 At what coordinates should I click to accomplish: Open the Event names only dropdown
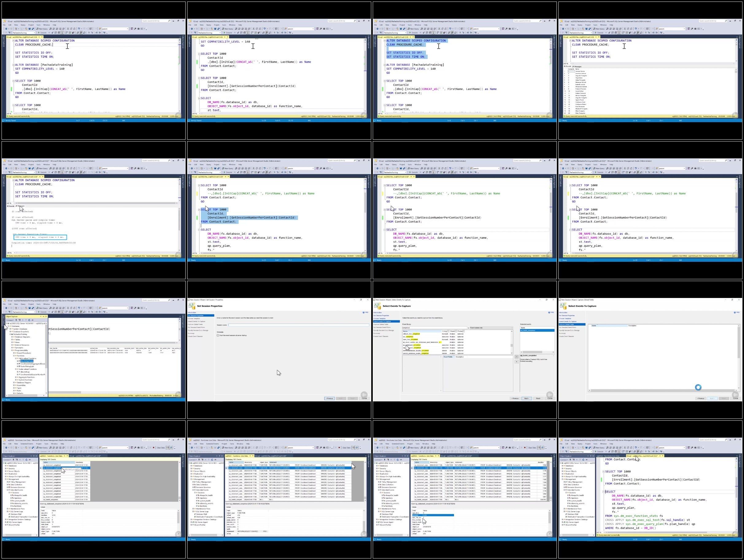[492, 328]
